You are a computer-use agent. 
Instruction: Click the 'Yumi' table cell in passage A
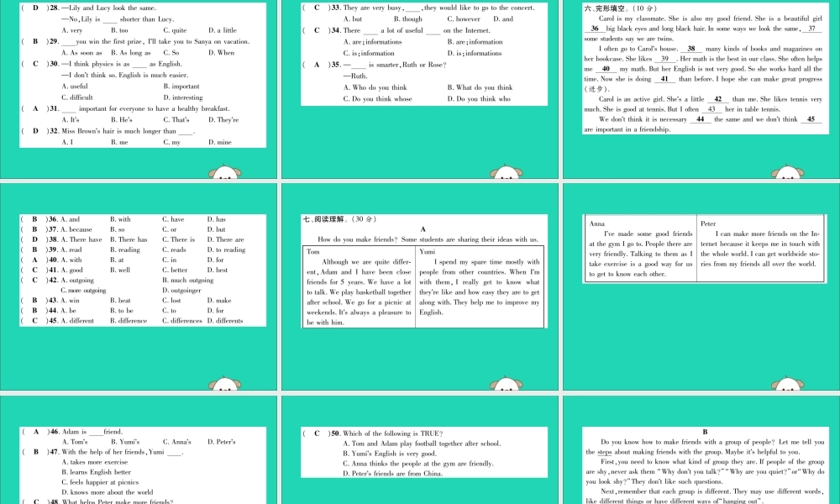(480, 286)
